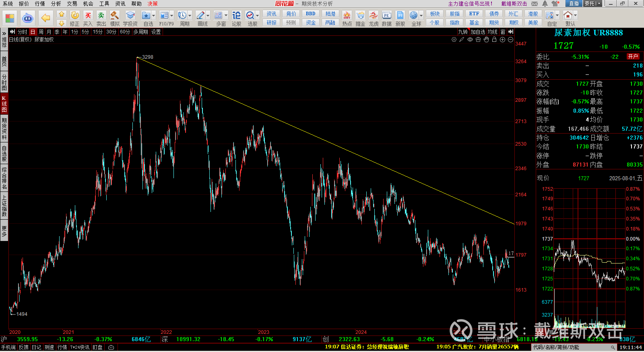Toggle the hand pan tool
This screenshot has width=644, height=352.
(486, 39)
